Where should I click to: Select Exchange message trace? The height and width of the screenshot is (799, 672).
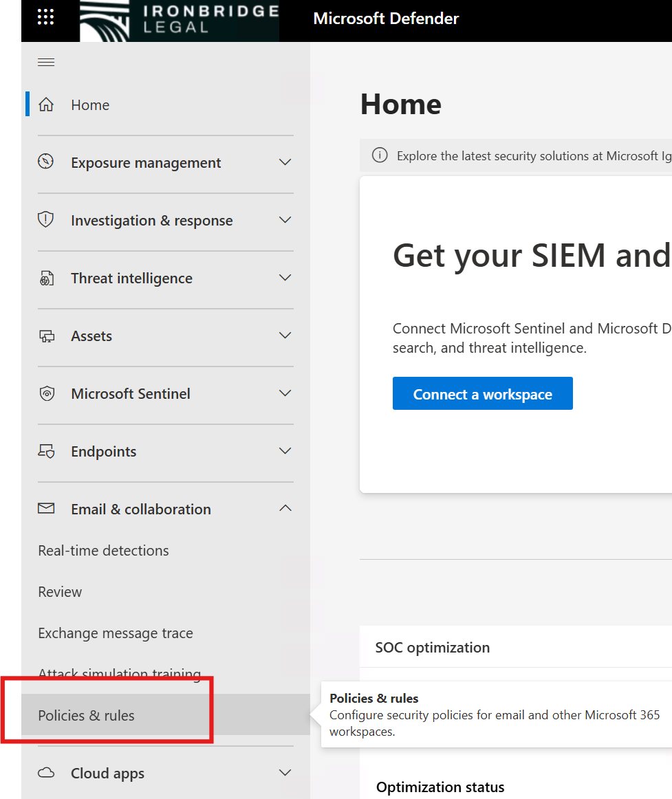tap(116, 633)
